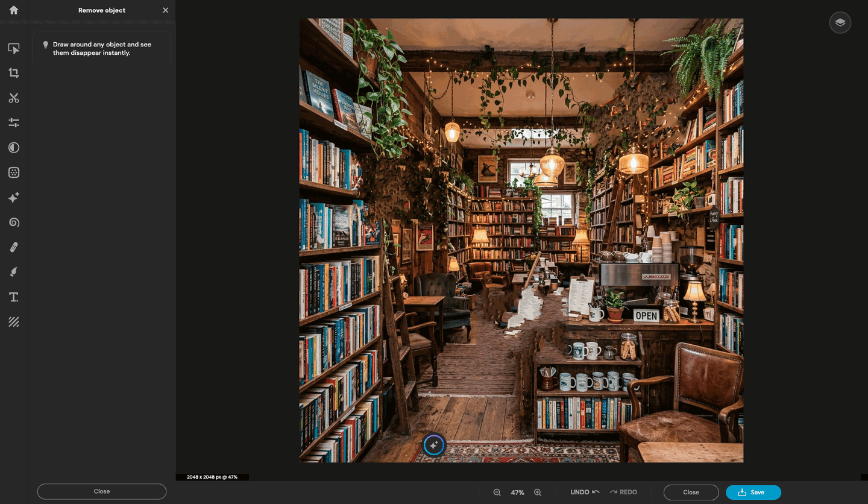868x504 pixels.
Task: Click the zoom out magnifier
Action: click(x=497, y=493)
